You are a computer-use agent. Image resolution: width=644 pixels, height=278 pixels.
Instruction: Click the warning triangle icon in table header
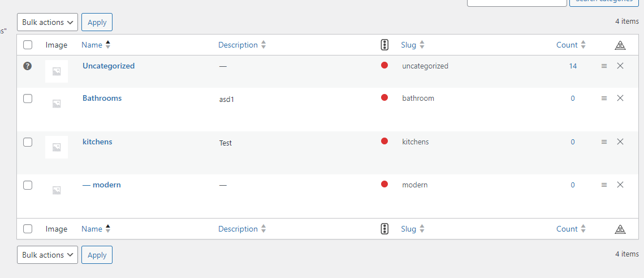point(620,45)
